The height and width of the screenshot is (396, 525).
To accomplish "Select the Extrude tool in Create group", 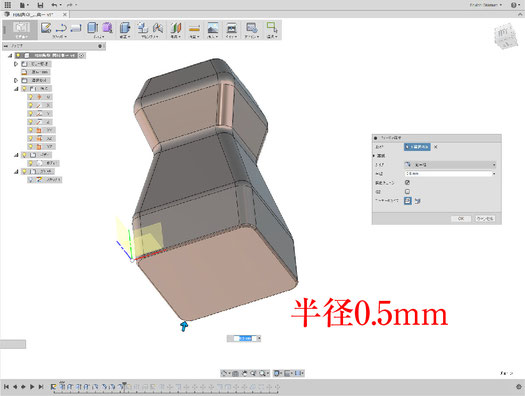I will point(92,28).
